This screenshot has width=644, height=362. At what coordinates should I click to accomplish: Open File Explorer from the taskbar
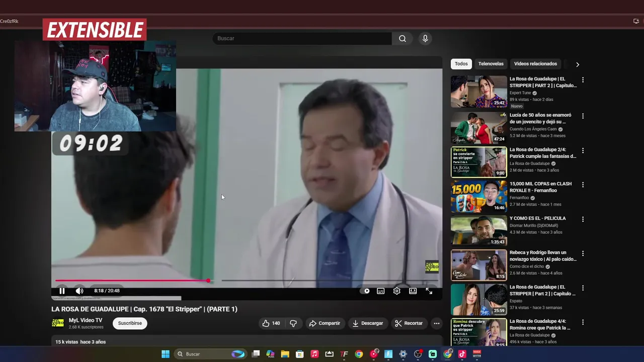point(285,354)
